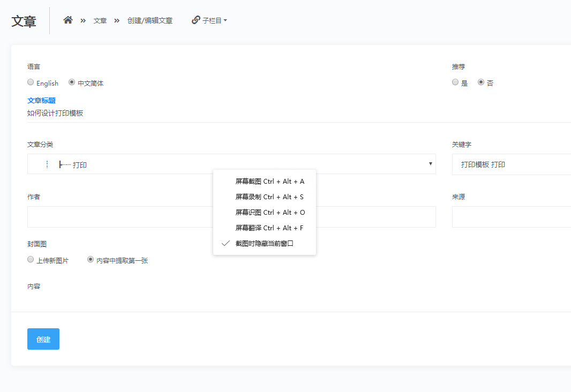Click the 文章标题 input field

click(214, 114)
